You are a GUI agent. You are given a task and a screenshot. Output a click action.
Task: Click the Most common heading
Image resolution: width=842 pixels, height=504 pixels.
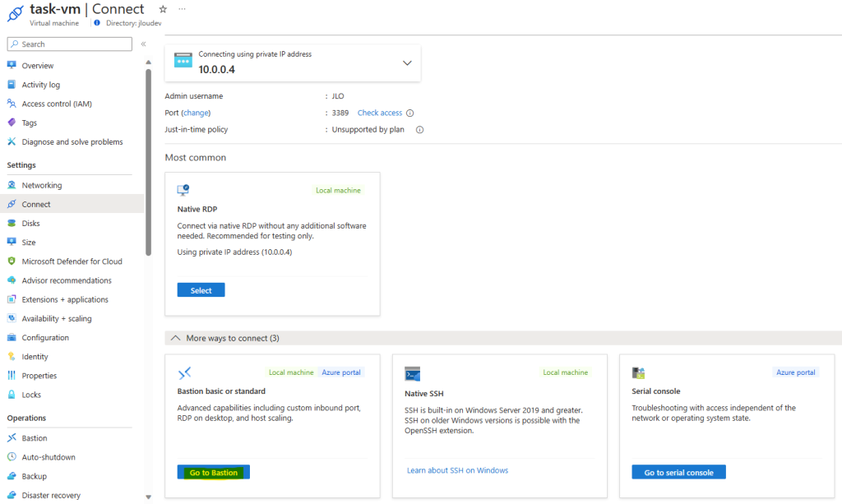tap(196, 157)
